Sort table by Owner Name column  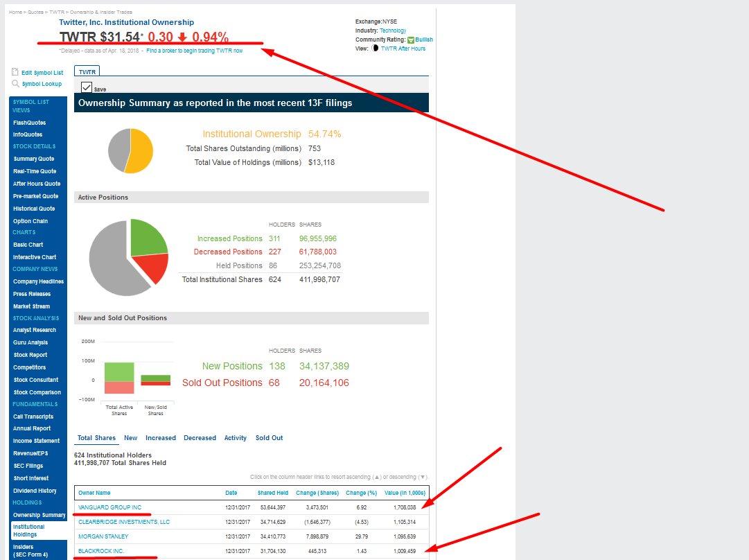(94, 493)
